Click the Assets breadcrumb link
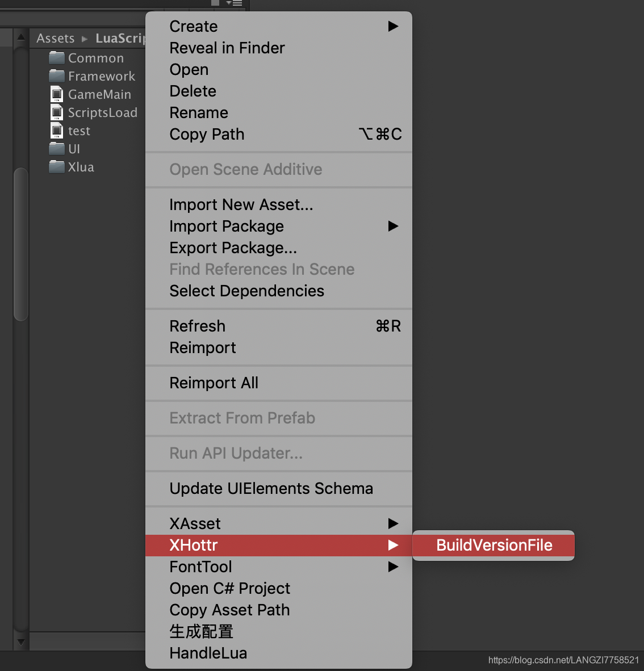 pyautogui.click(x=55, y=38)
